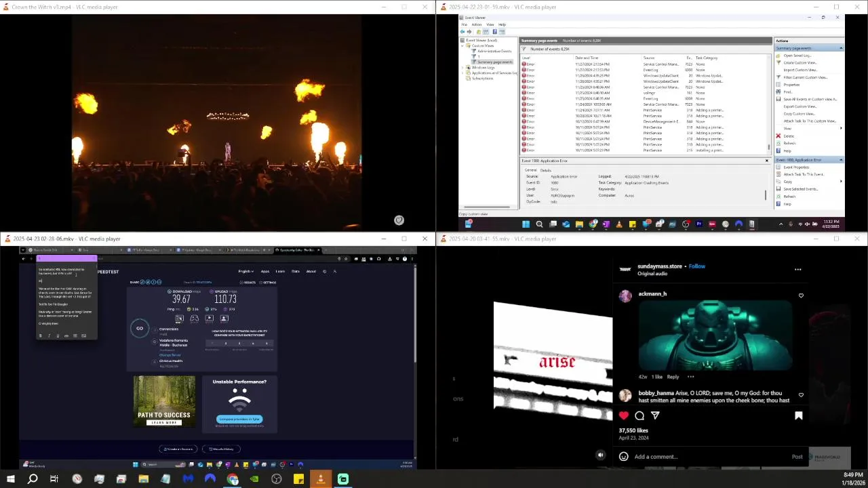This screenshot has height=488, width=868.
Task: Click the video chat icon on Speedtest results
Action: point(224,318)
